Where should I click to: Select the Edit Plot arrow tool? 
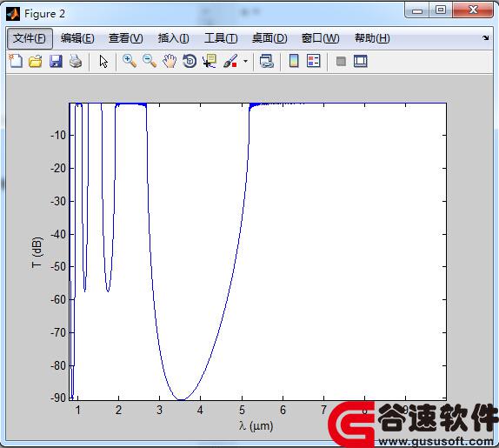(103, 61)
